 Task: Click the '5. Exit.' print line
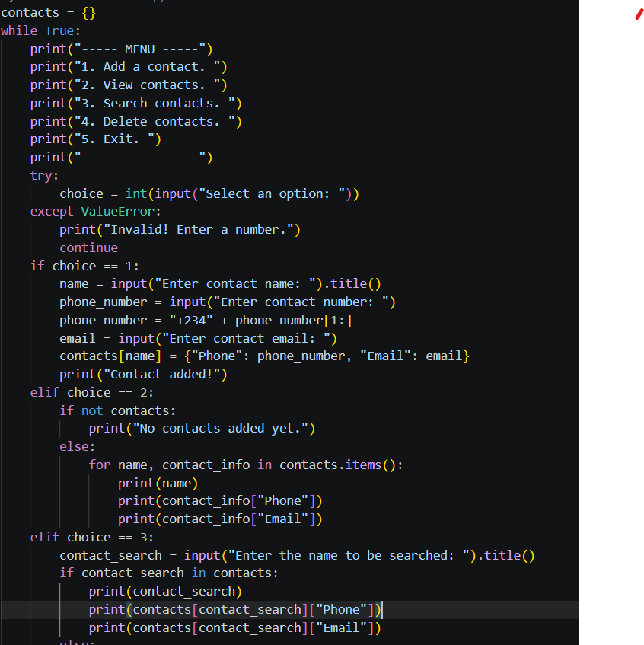point(96,139)
